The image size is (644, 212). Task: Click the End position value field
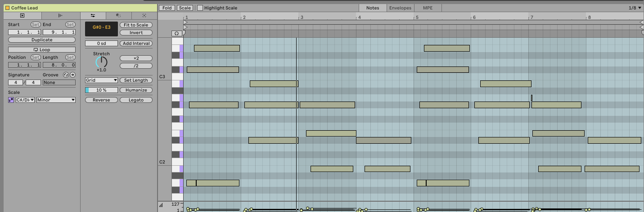[59, 32]
